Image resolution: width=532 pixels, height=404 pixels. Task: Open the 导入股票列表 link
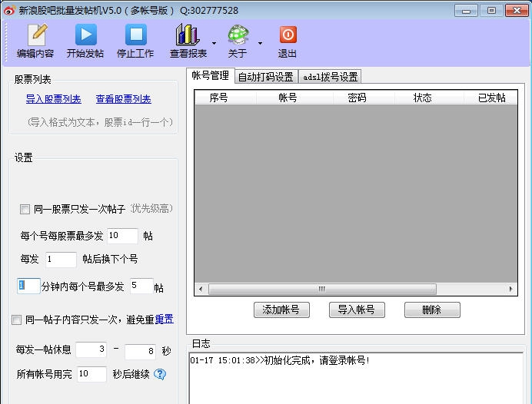[53, 99]
